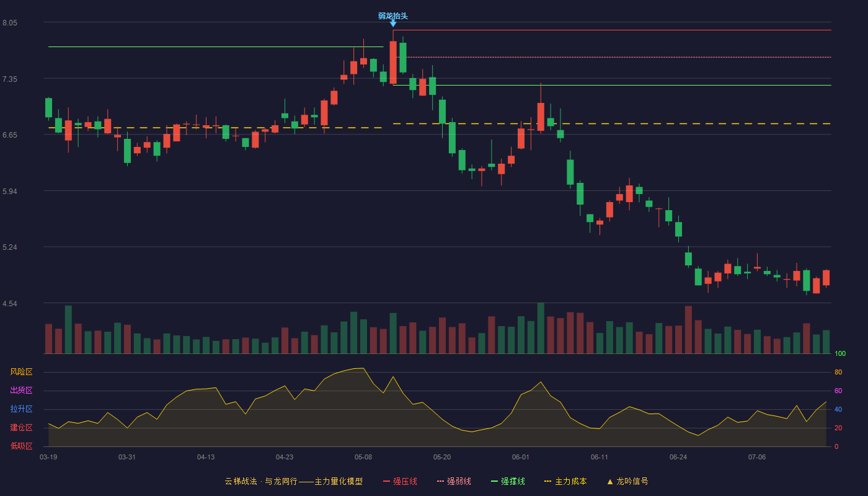The height and width of the screenshot is (496, 868).
Task: Click the 04-23 date axis label
Action: pyautogui.click(x=285, y=457)
